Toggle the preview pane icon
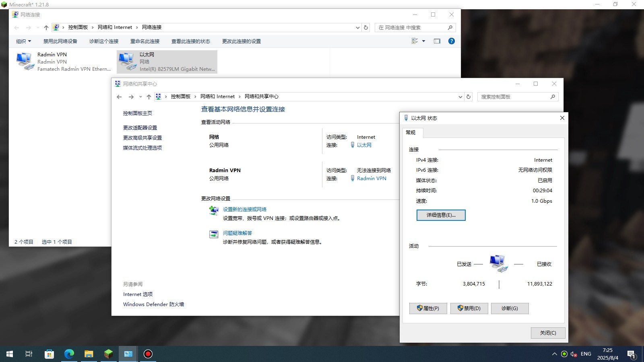 [437, 41]
